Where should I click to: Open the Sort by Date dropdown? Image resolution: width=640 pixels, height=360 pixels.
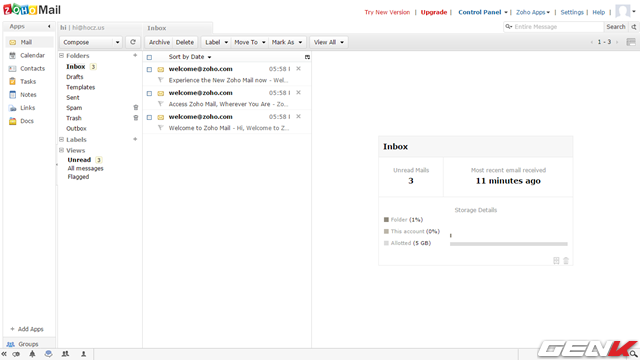190,57
